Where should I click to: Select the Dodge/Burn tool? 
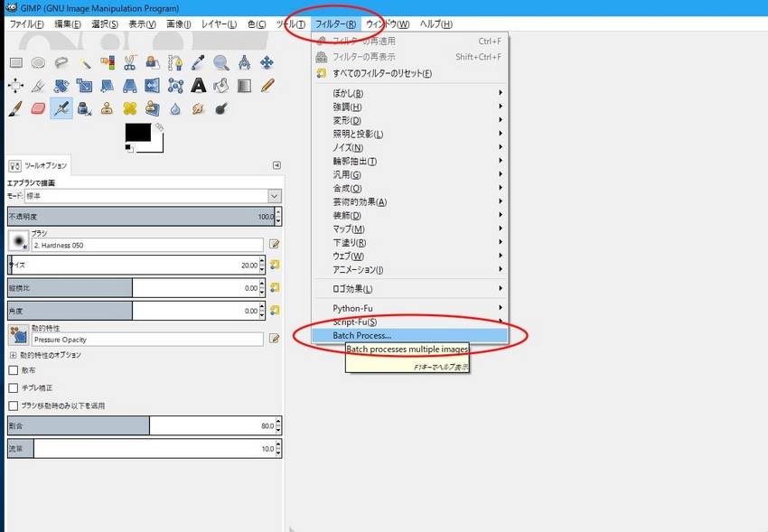pyautogui.click(x=221, y=108)
